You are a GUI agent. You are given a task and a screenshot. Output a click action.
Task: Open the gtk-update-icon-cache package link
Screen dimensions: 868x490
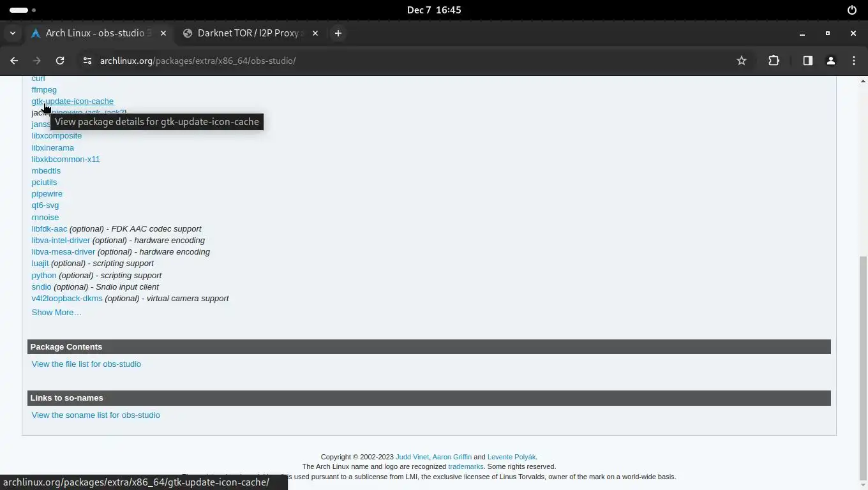coord(73,101)
